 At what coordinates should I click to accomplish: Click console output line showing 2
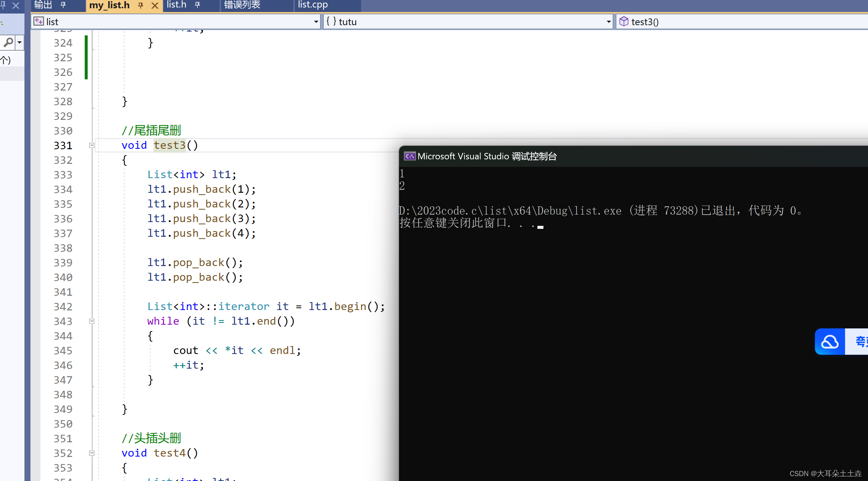coord(402,186)
